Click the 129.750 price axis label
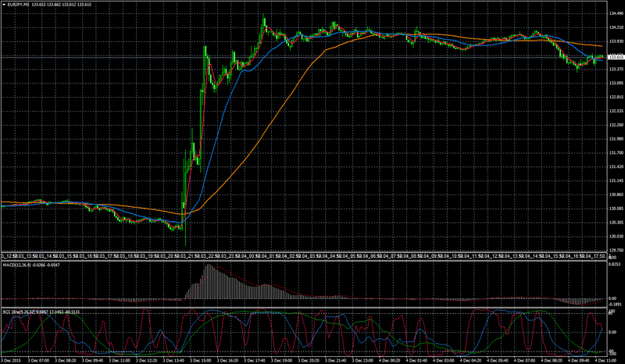The image size is (625, 364). coord(616,250)
